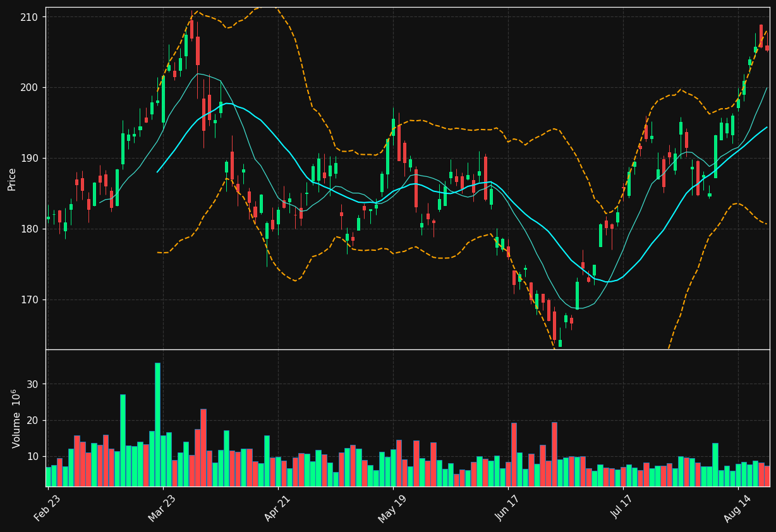This screenshot has height=532, width=776.
Task: Click the tall green volume bar reaching 27
Action: (x=123, y=440)
